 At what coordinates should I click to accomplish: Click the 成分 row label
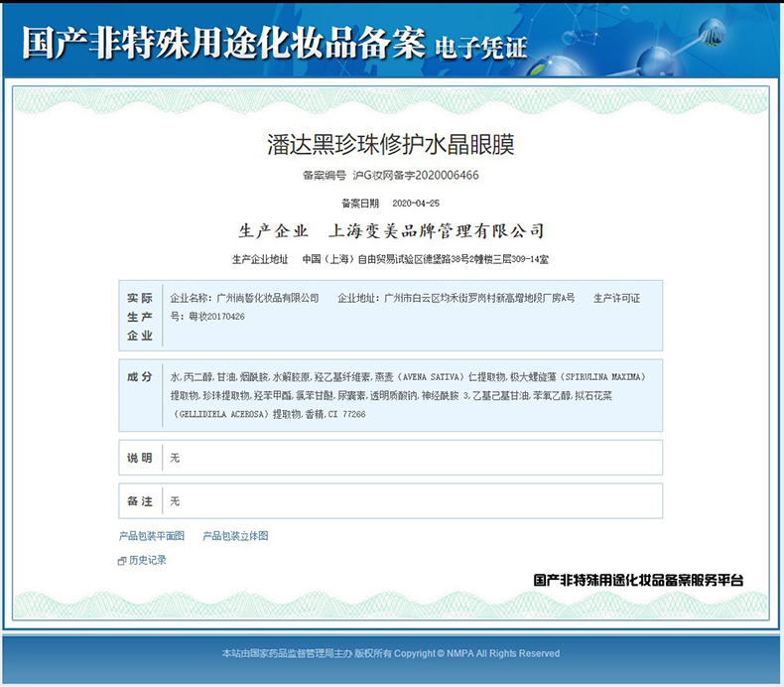tap(140, 377)
